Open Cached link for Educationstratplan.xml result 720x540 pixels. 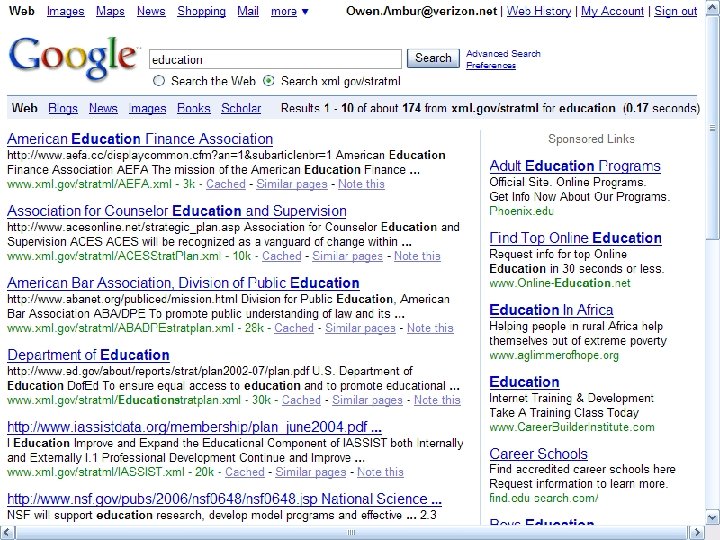pyautogui.click(x=301, y=400)
